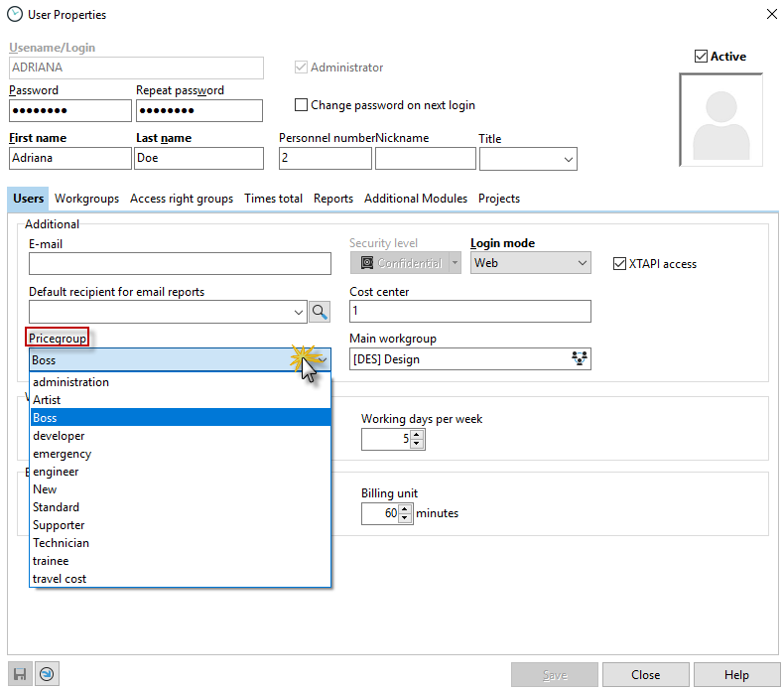This screenshot has height=690, width=784.
Task: Click the floppy disk save icon
Action: point(19,674)
